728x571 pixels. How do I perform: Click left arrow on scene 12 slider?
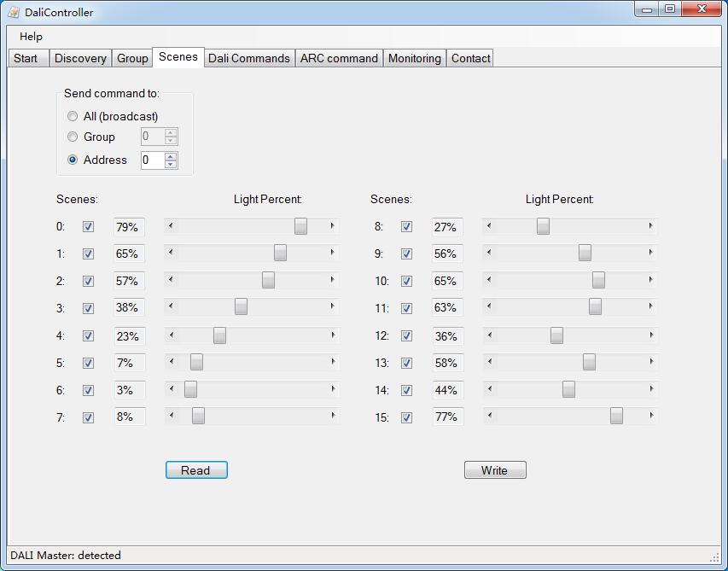coord(489,335)
